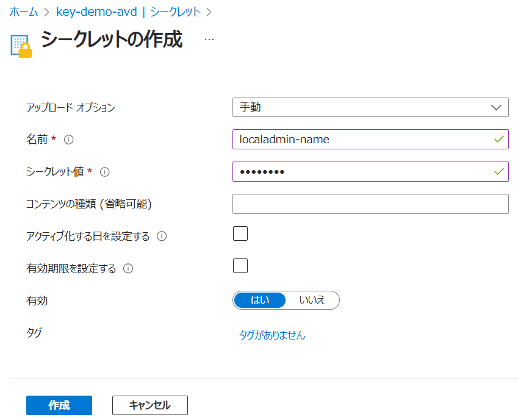Click the chevron after the シークレット breadcrumb
This screenshot has height=420, width=518.
point(209,12)
